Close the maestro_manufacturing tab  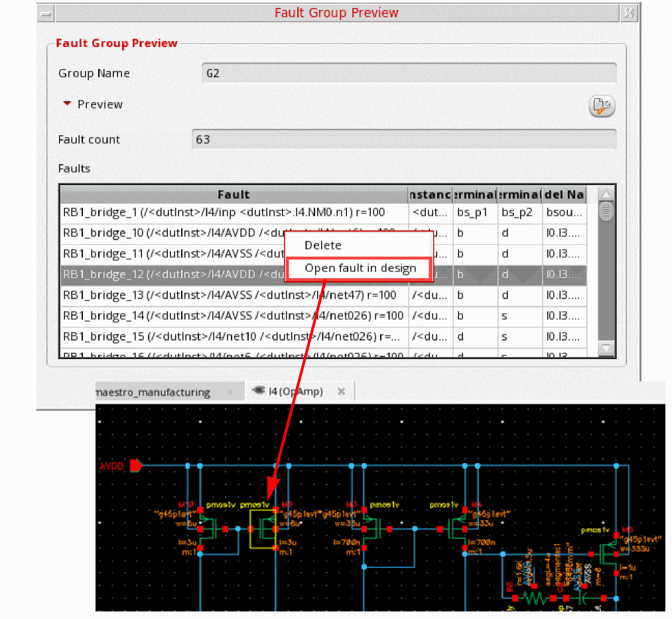click(x=230, y=392)
